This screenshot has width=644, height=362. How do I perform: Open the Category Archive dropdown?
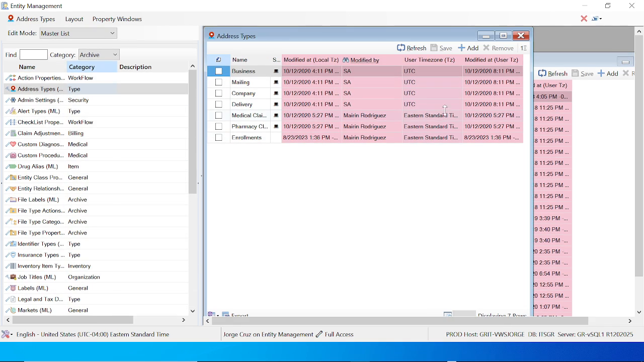click(98, 55)
